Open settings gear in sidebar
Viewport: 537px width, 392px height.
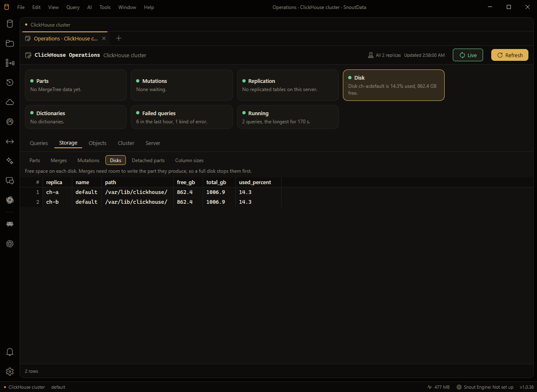click(10, 372)
